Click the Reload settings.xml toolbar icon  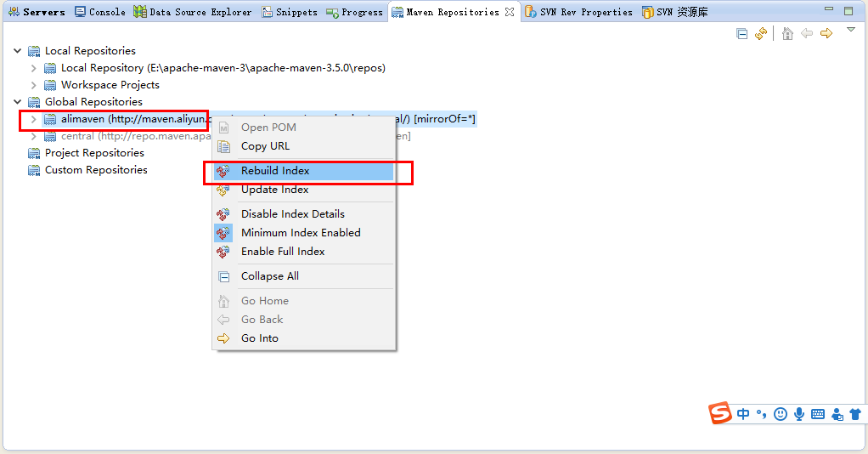pos(761,34)
